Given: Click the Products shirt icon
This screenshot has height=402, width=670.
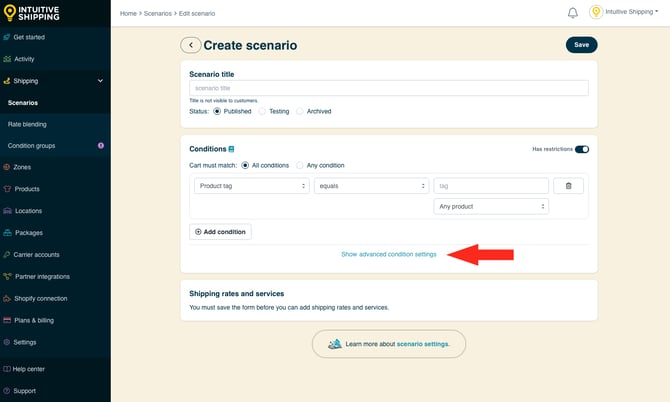Looking at the screenshot, I should [7, 189].
